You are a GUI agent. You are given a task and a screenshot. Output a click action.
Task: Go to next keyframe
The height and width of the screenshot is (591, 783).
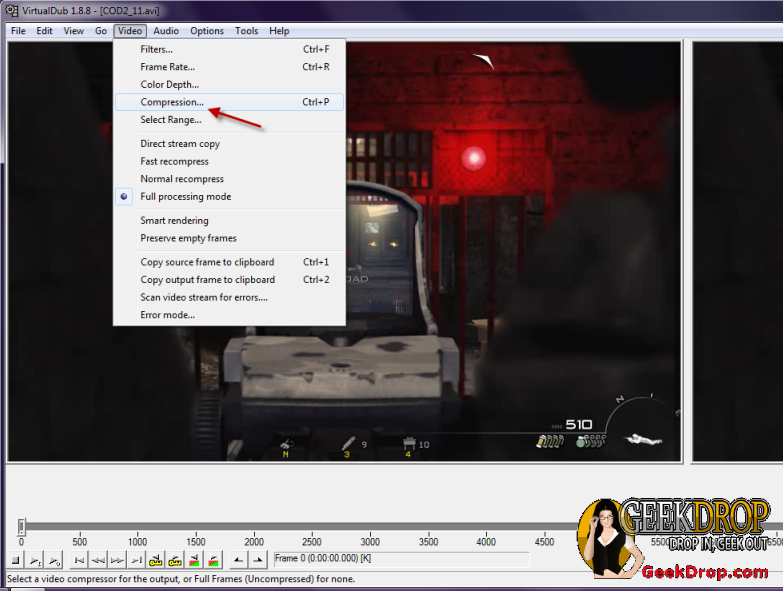[175, 560]
